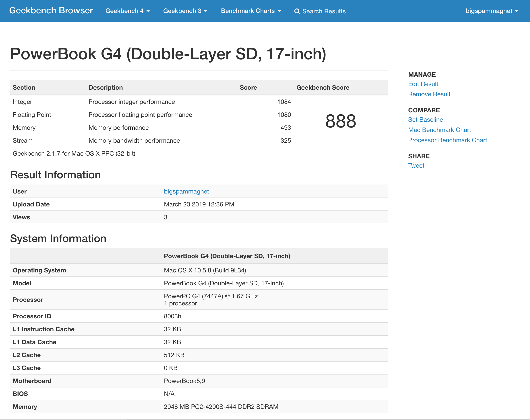Open the bigspammagnet account menu
This screenshot has height=420, width=530.
point(492,11)
